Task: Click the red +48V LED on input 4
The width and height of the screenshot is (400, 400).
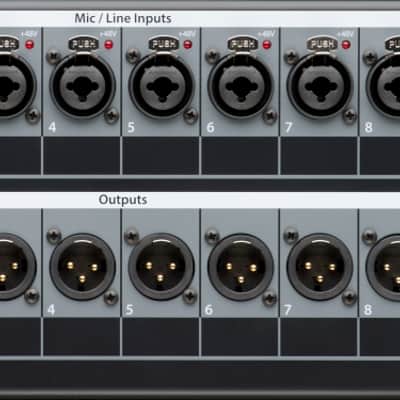Action: click(108, 45)
